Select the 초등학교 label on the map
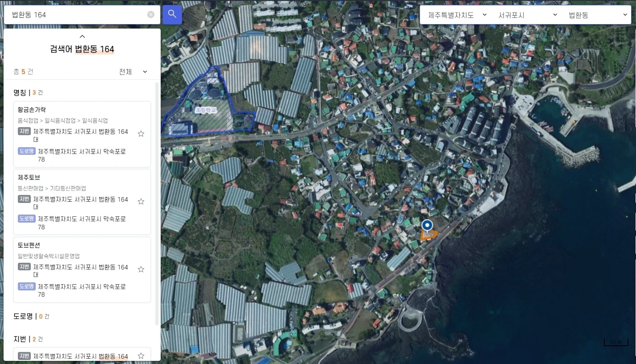This screenshot has height=364, width=636. 205,109
